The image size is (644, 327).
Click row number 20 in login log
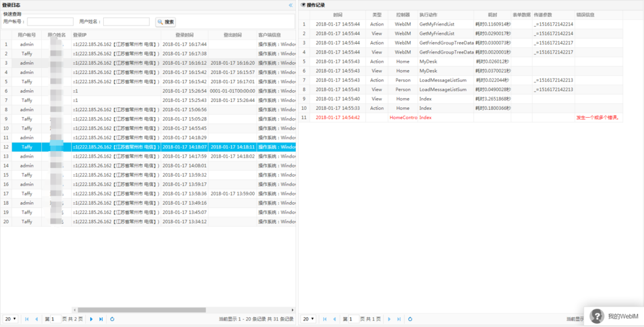[x=6, y=221]
